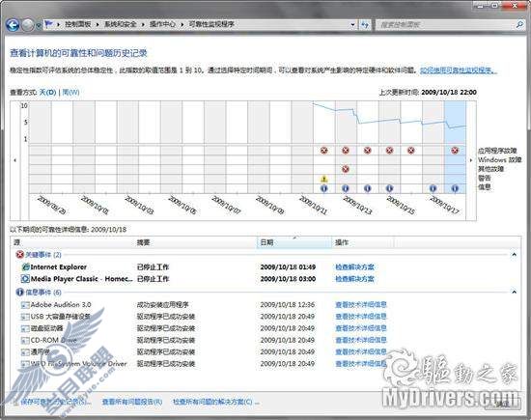Expand the arrow right of 控制面板 breadcrumb
This screenshot has width=531, height=420.
[98, 24]
